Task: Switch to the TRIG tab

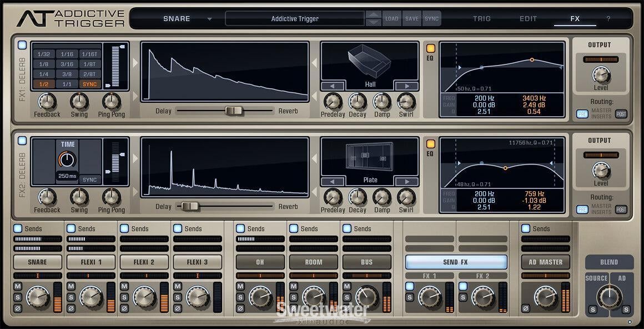Action: (481, 18)
